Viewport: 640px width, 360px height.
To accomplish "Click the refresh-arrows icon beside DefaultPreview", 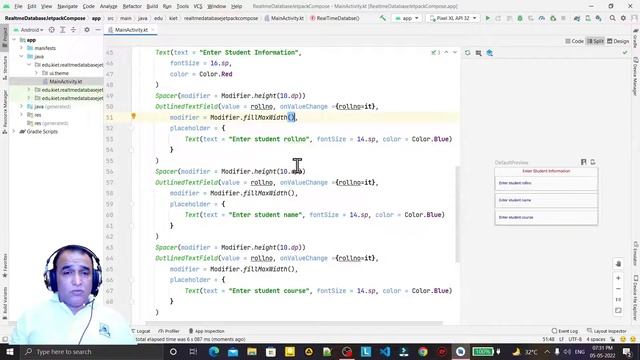I will (x=593, y=162).
